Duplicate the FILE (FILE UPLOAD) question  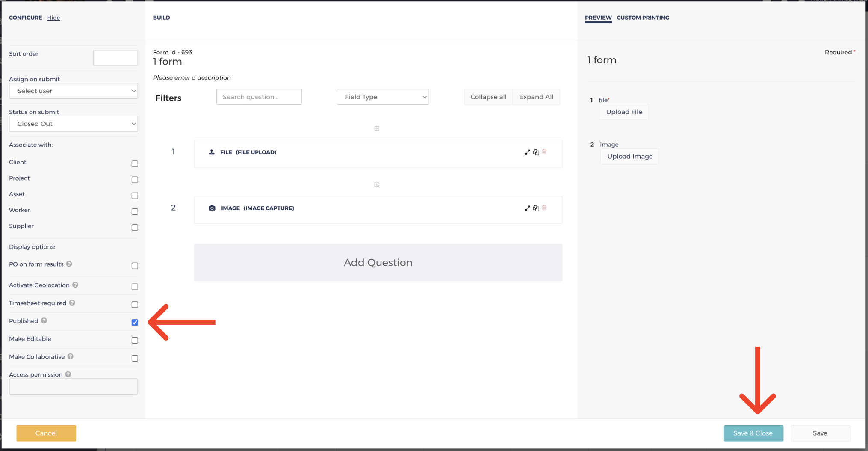[x=536, y=152]
